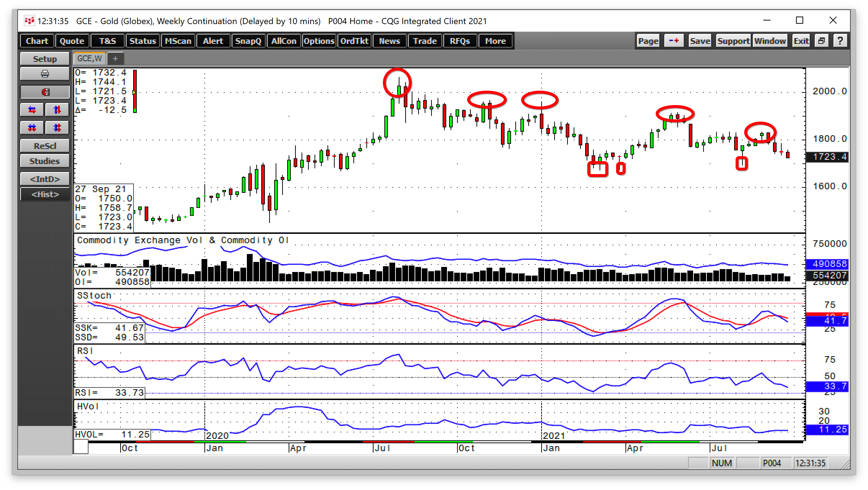Click the horizontal compress arrows icon
Image resolution: width=868 pixels, height=490 pixels.
tap(32, 128)
